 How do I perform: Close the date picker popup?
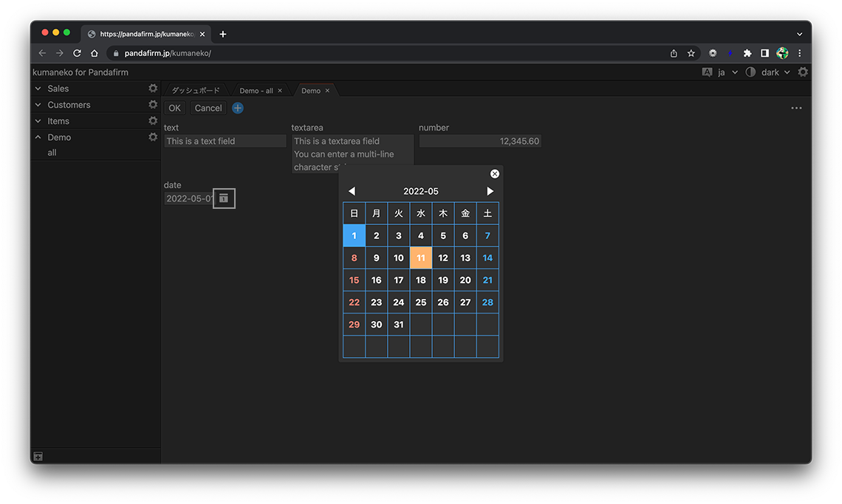pos(495,174)
